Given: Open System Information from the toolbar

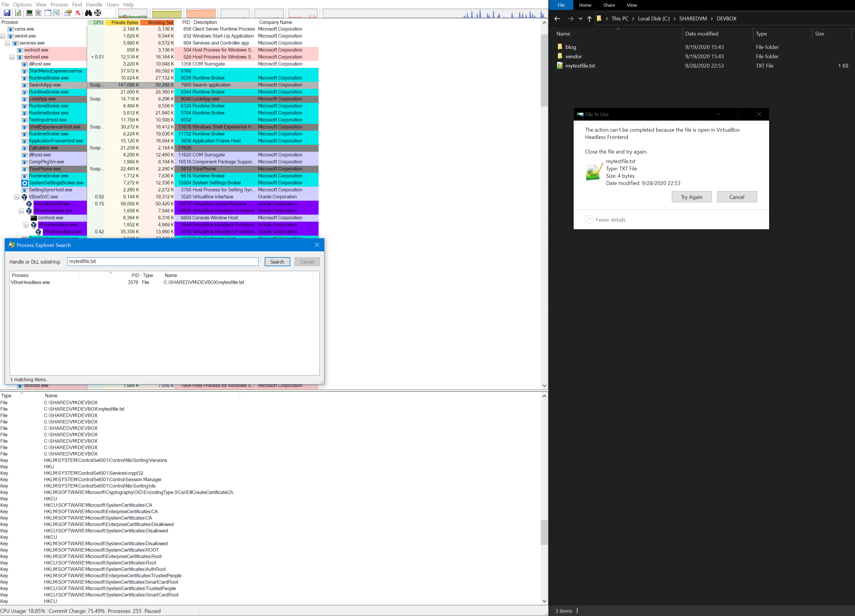Looking at the screenshot, I should pyautogui.click(x=29, y=13).
